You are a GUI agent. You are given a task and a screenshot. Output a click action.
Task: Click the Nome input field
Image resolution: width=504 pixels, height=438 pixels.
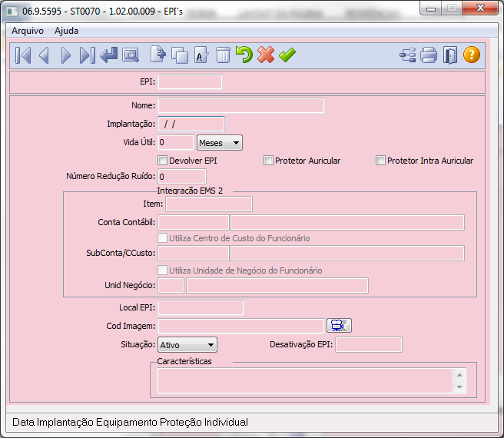[x=241, y=105]
